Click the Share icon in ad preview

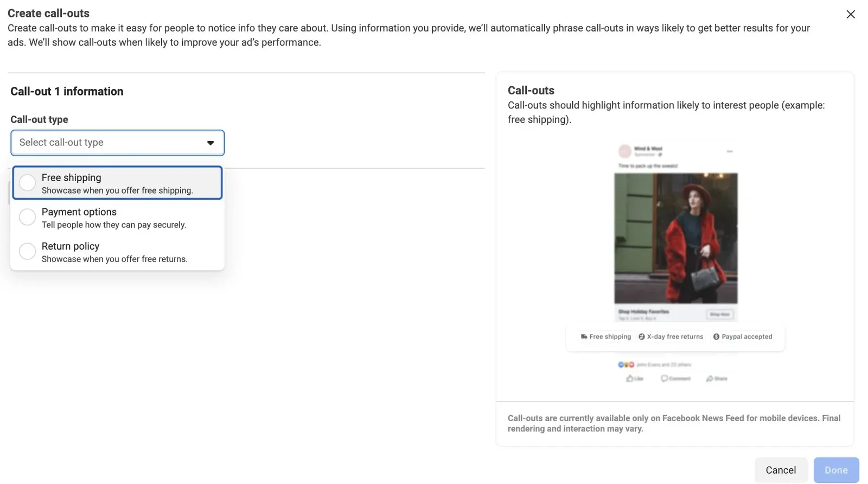(710, 379)
